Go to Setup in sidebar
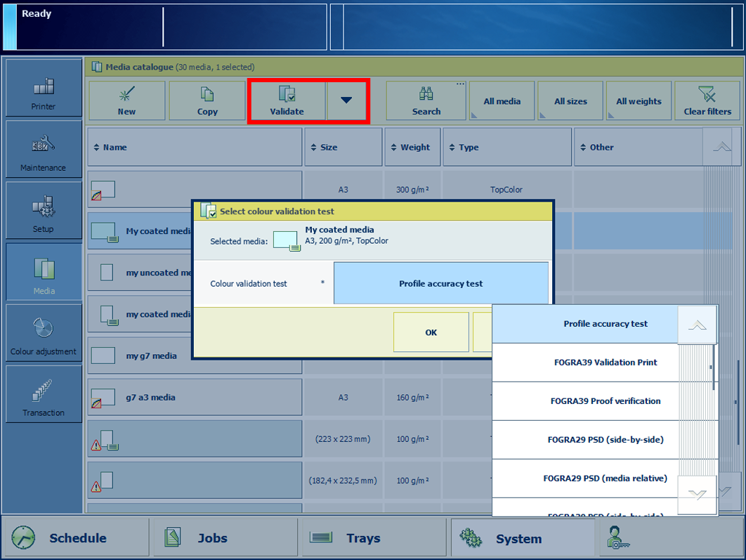Screen dimensions: 746x560 pos(44,211)
